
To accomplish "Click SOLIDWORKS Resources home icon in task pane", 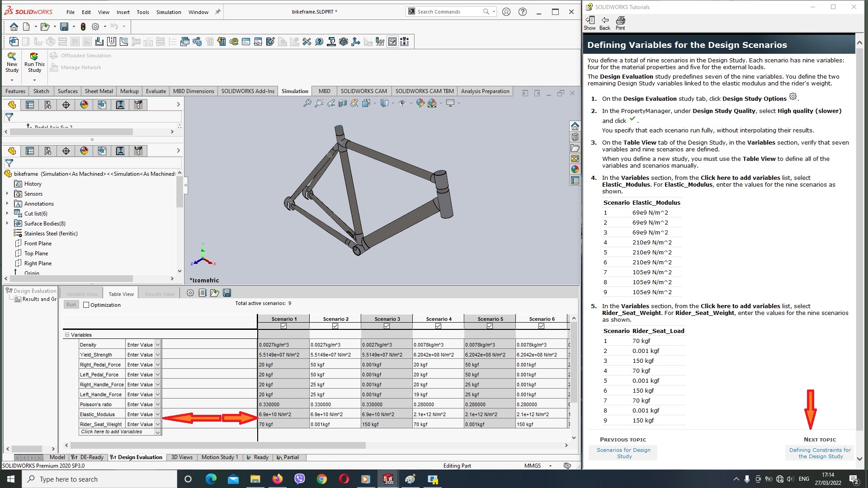I will [x=575, y=126].
